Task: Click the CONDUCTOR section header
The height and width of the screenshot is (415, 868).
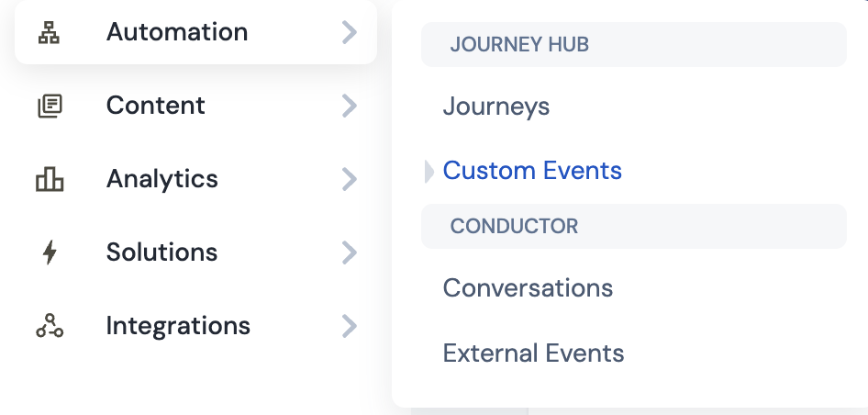Action: (634, 226)
